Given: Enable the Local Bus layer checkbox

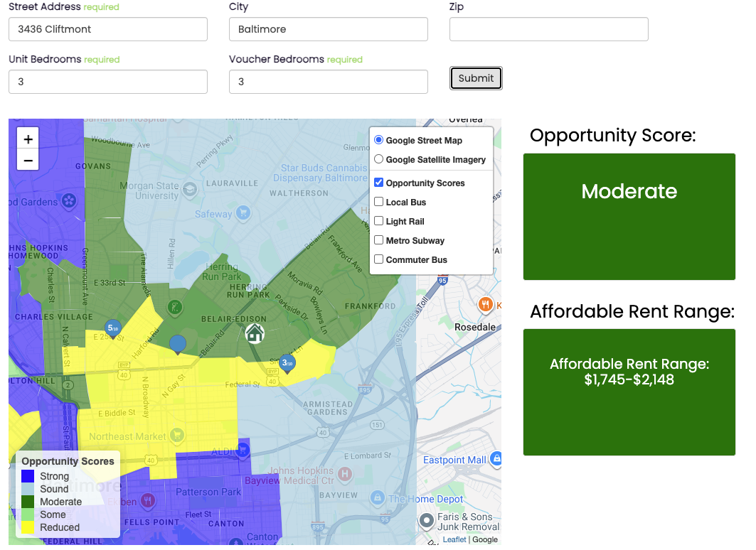Looking at the screenshot, I should 379,202.
